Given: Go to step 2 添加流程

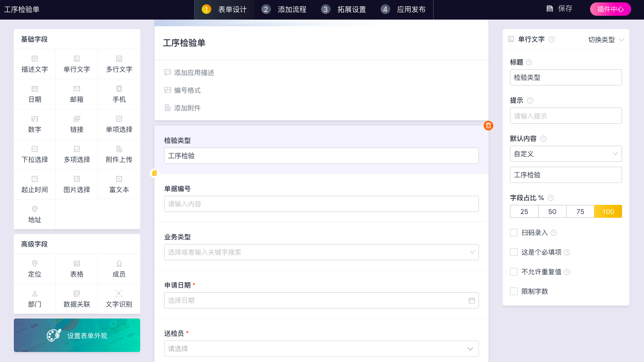Looking at the screenshot, I should (284, 9).
